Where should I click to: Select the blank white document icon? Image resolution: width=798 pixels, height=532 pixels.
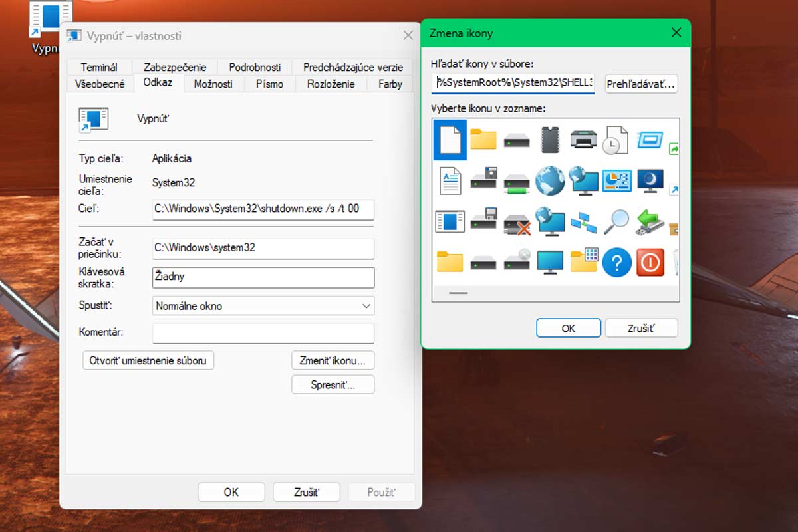click(450, 140)
